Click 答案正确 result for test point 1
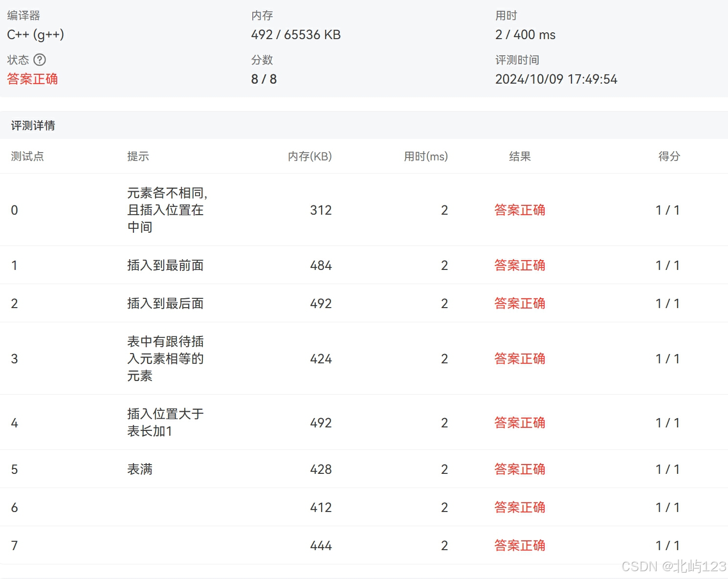 (x=519, y=265)
